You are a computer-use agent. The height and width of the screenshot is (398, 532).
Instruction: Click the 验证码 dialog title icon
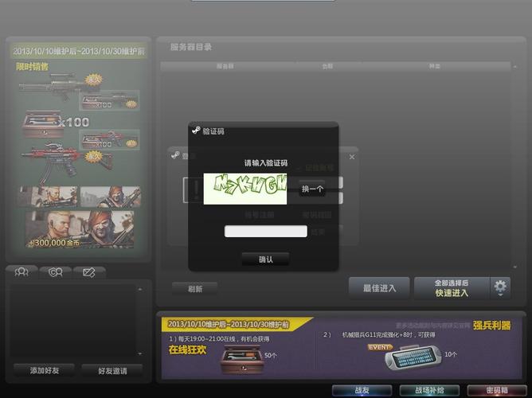point(196,131)
